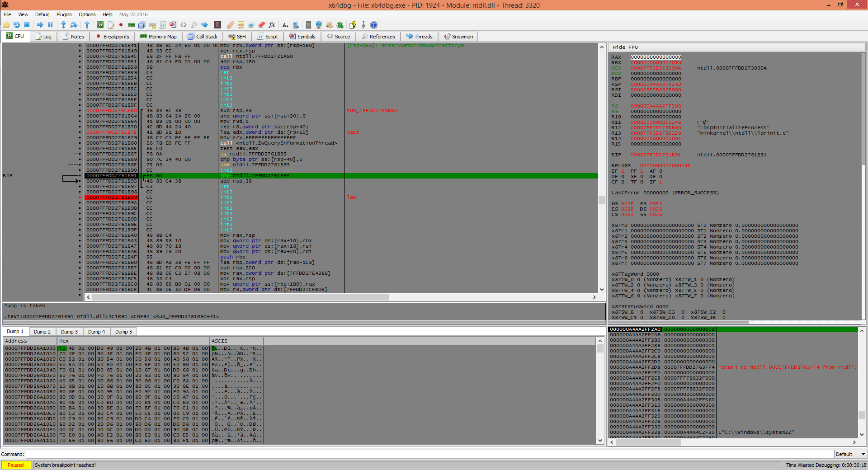Click the Execute till return icon
868x470 pixels.
coord(87,25)
